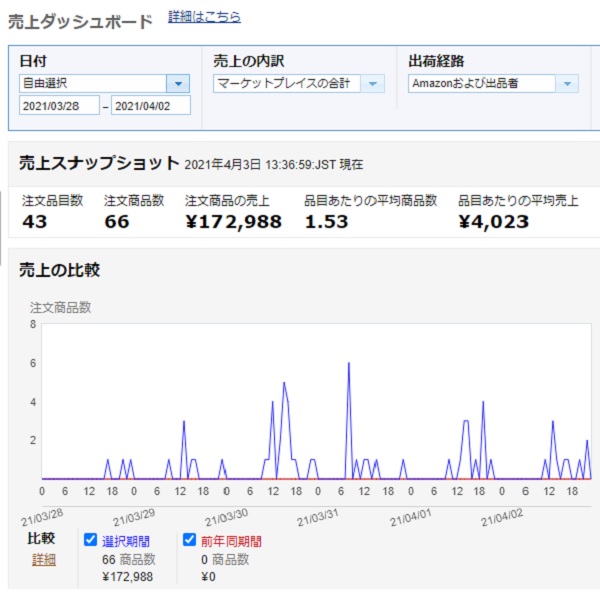Click the 選択期間 blue label
The image size is (600, 596).
(x=126, y=541)
